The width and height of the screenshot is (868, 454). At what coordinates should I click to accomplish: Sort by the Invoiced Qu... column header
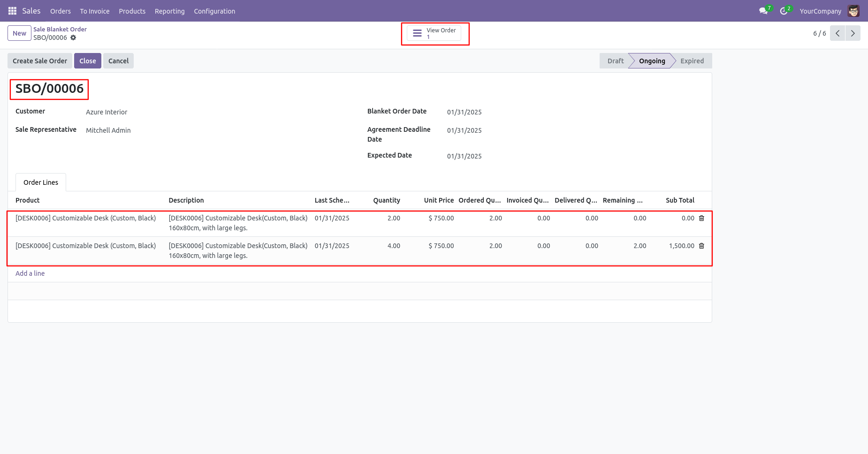coord(527,200)
